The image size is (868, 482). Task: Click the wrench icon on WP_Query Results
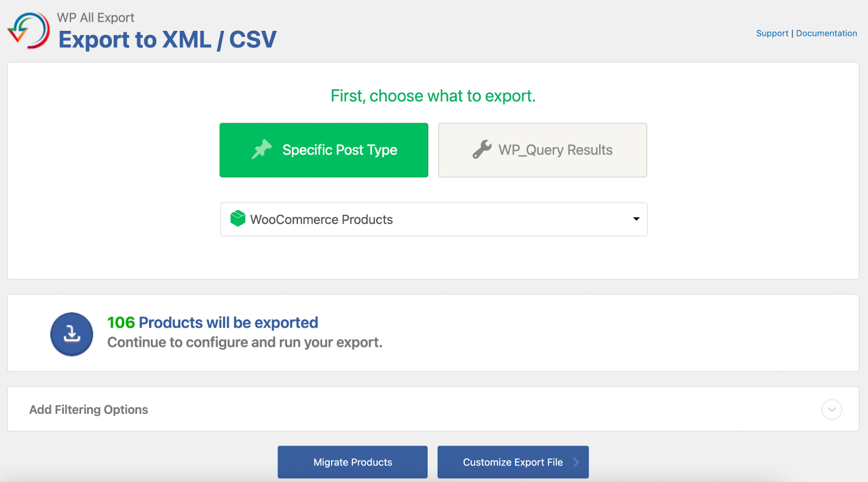point(480,150)
